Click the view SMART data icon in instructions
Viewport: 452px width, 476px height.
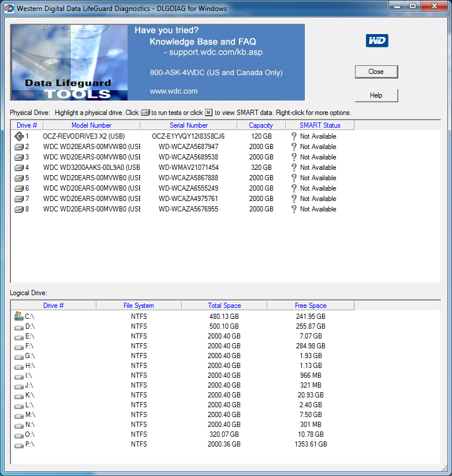[209, 112]
